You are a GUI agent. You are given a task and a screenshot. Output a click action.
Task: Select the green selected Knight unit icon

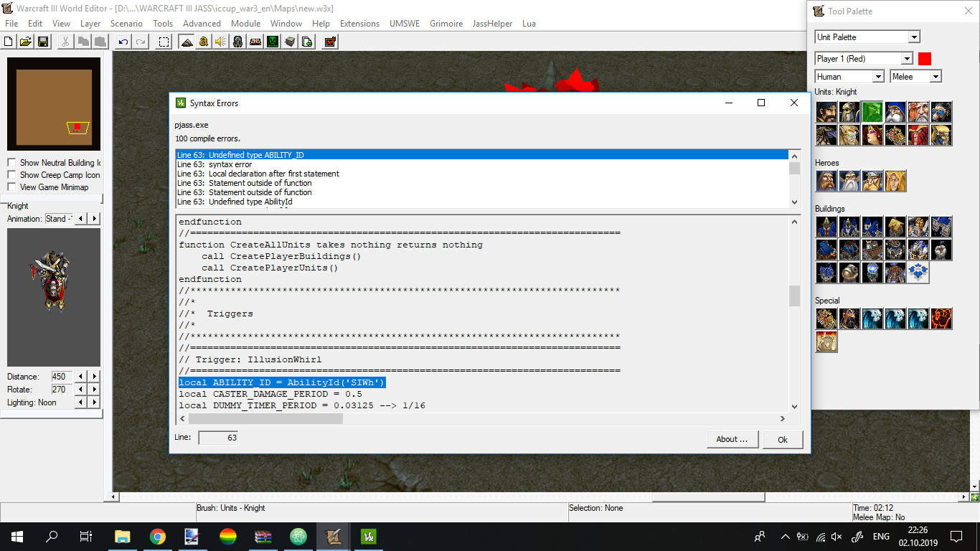point(872,112)
